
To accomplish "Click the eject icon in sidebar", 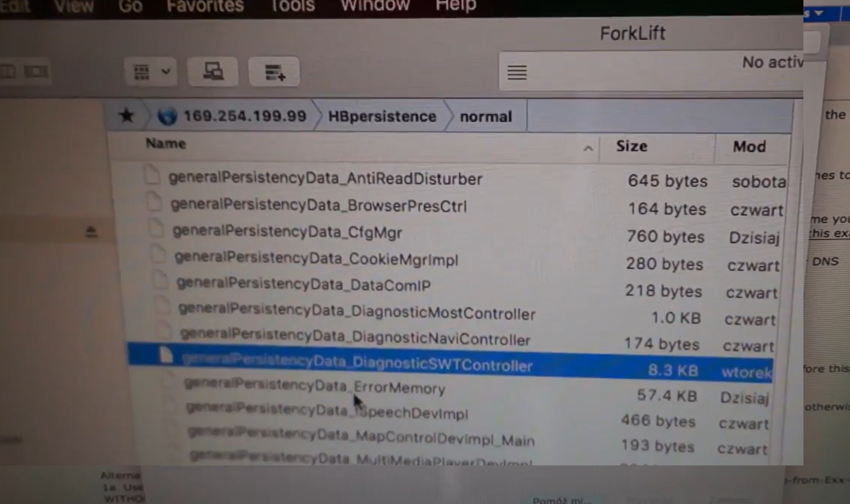I will (x=91, y=232).
